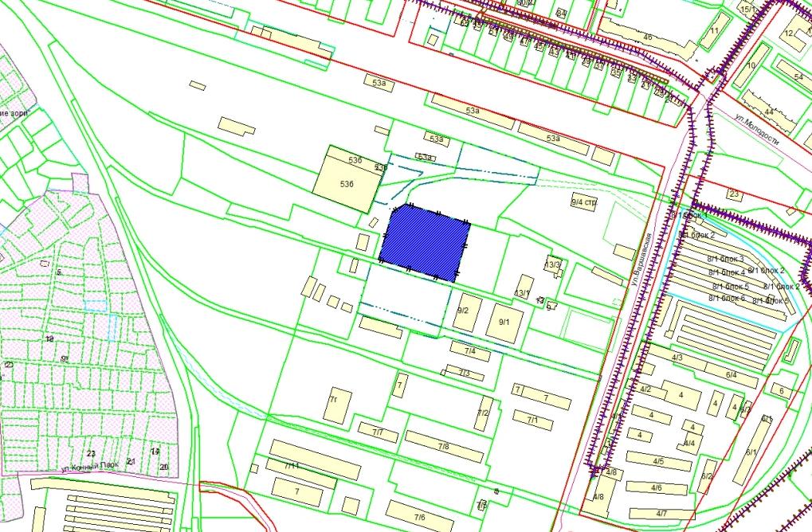Select building 9/1 on the map

tap(504, 323)
